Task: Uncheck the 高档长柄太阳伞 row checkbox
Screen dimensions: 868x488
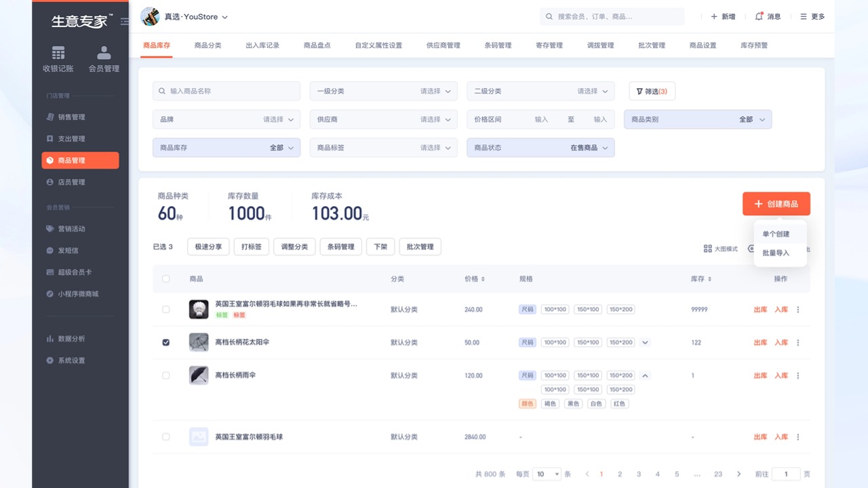Action: [x=165, y=342]
